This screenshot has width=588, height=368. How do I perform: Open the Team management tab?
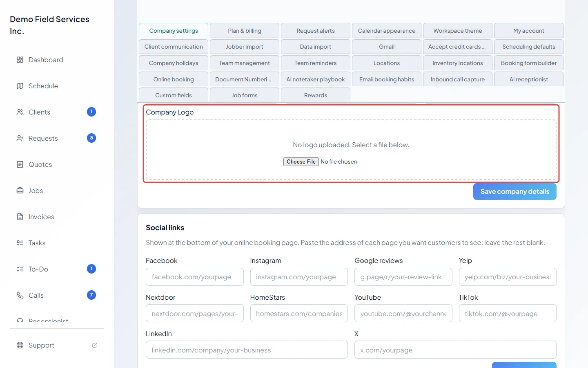tap(245, 63)
